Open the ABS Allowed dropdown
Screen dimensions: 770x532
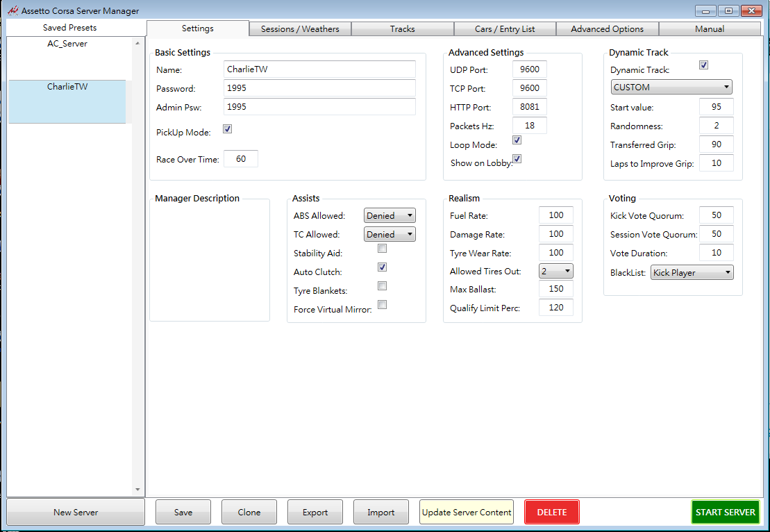[x=390, y=216]
